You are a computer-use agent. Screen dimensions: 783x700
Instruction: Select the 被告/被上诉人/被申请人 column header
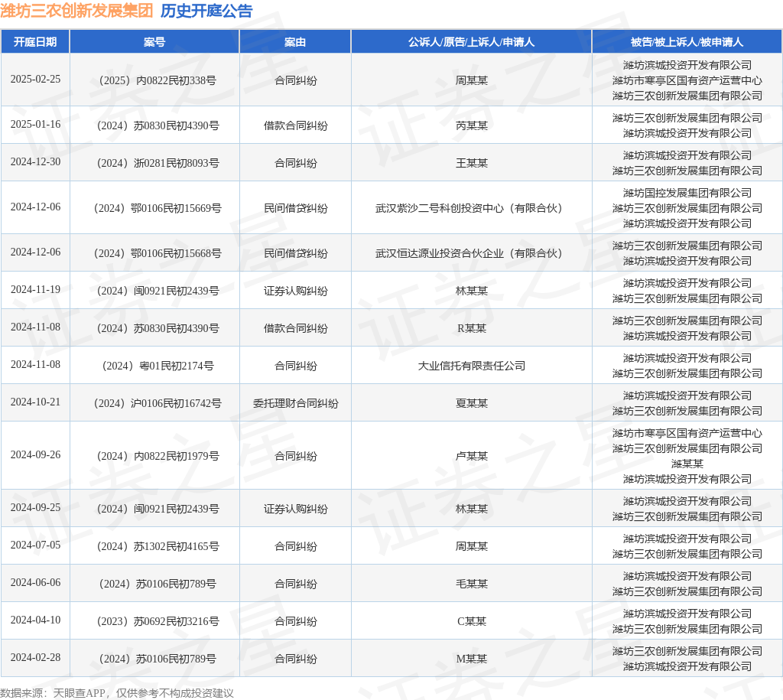point(687,42)
